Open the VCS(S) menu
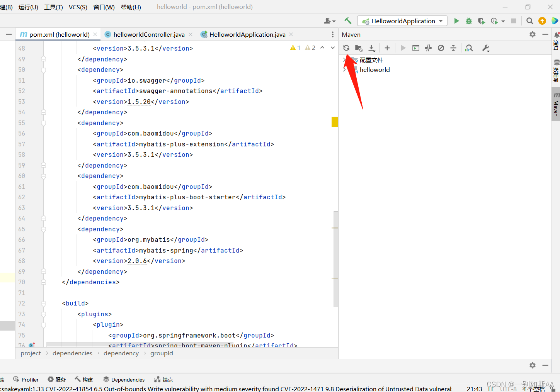This screenshot has height=392, width=560. click(x=78, y=7)
